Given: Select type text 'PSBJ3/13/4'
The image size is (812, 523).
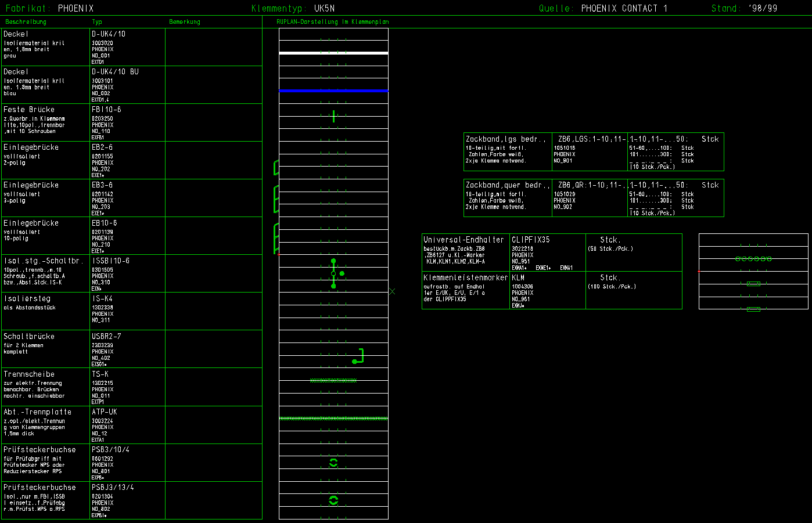Looking at the screenshot, I should 113,488.
